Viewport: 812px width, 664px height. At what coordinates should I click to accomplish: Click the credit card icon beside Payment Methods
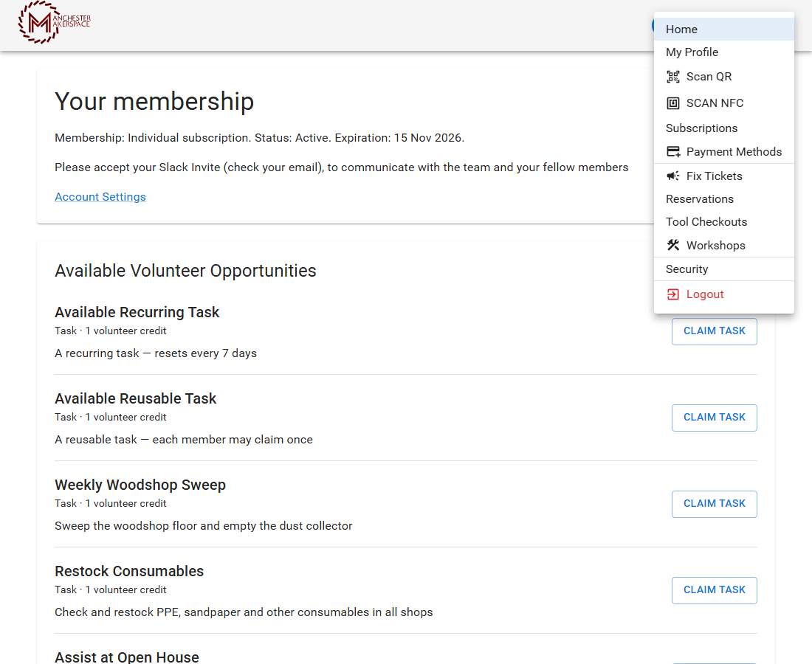click(x=673, y=152)
